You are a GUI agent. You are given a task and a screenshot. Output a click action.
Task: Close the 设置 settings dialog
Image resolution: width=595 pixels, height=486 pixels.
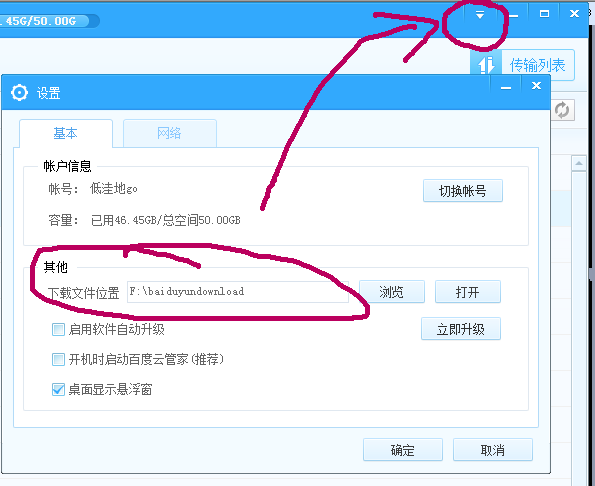(536, 86)
